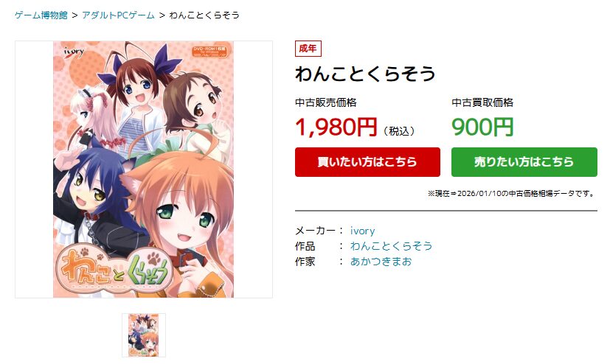This screenshot has width=610, height=364.
Task: Click the 中古買取価格 label
Action: (x=482, y=102)
